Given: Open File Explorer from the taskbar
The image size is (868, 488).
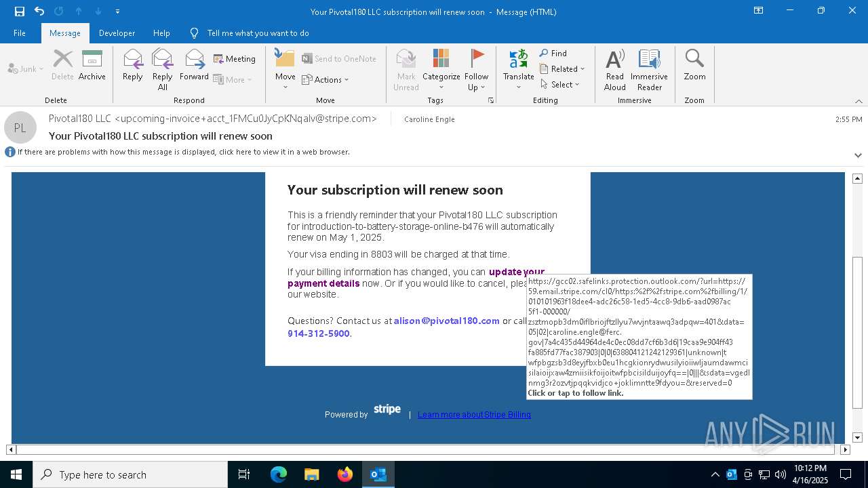Looking at the screenshot, I should pos(311,474).
